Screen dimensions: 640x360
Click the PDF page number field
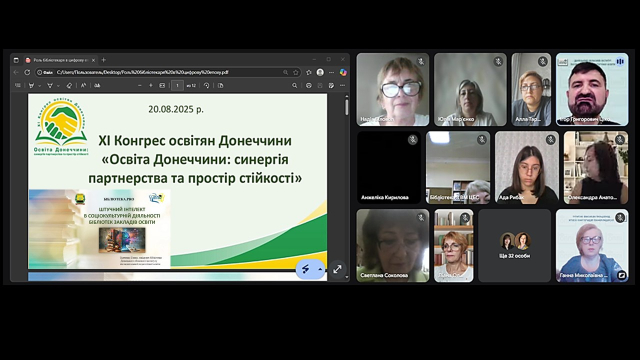[x=177, y=85]
